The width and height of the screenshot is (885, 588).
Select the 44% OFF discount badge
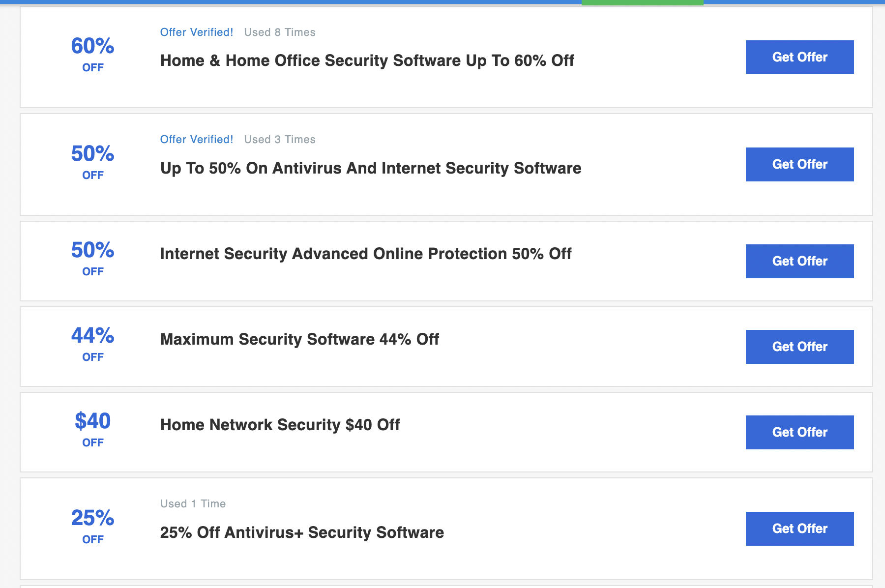click(x=92, y=344)
